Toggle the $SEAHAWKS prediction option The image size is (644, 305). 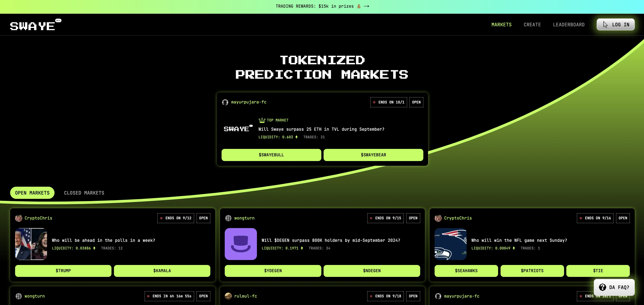466,271
